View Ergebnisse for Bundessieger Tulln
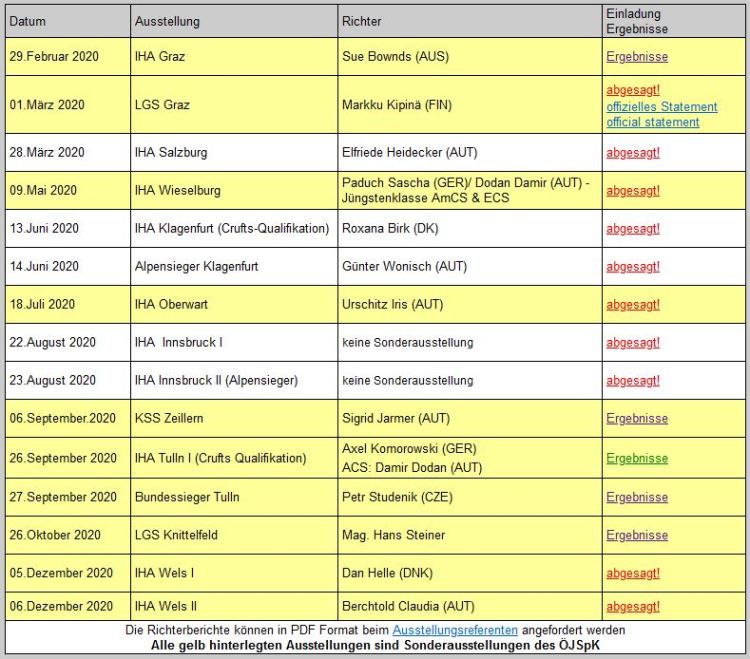The width and height of the screenshot is (750, 659). click(636, 497)
